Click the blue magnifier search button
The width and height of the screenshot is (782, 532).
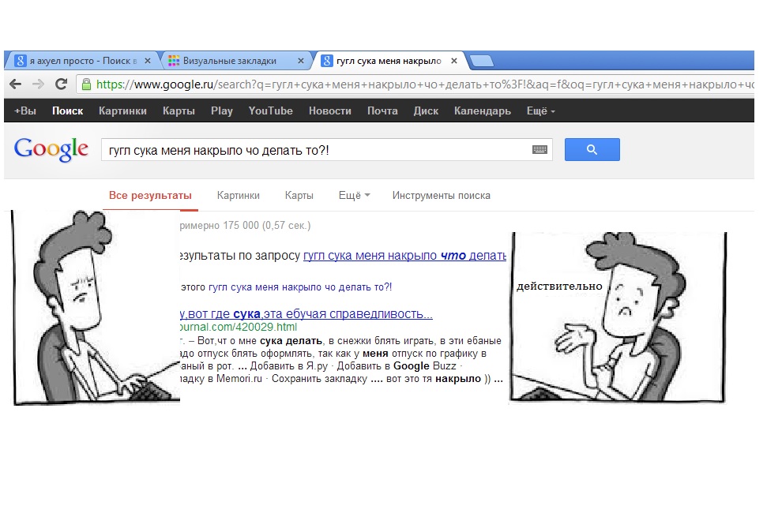592,149
